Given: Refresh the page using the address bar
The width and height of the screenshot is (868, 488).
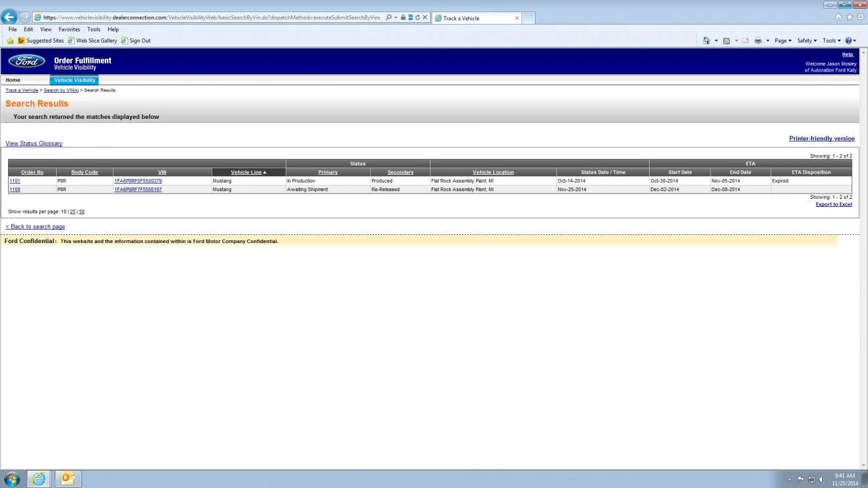Looking at the screenshot, I should tap(418, 17).
